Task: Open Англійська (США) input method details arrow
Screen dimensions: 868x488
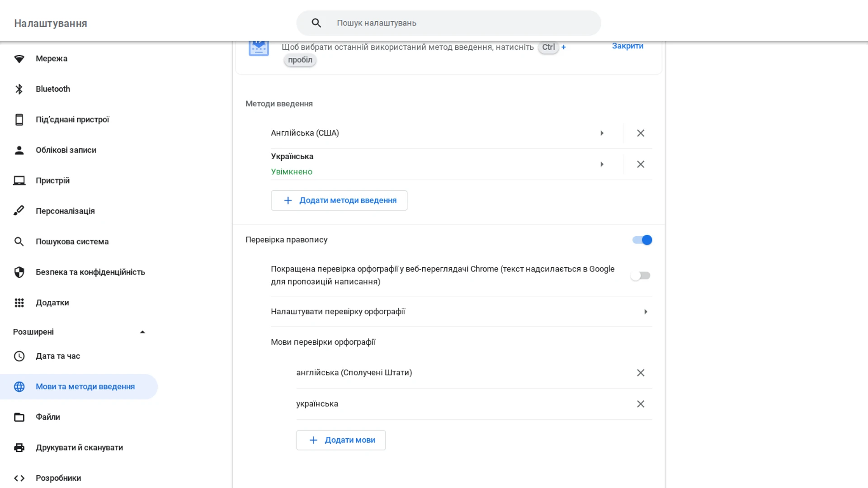Action: click(602, 133)
